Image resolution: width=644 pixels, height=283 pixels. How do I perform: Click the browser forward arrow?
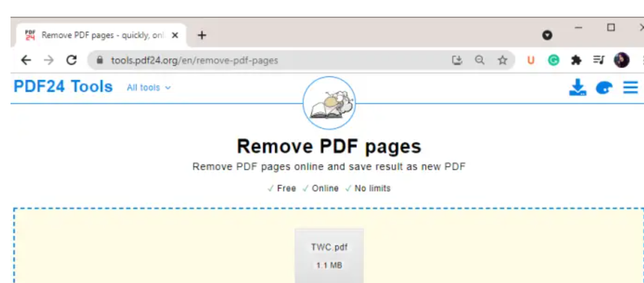click(x=49, y=61)
